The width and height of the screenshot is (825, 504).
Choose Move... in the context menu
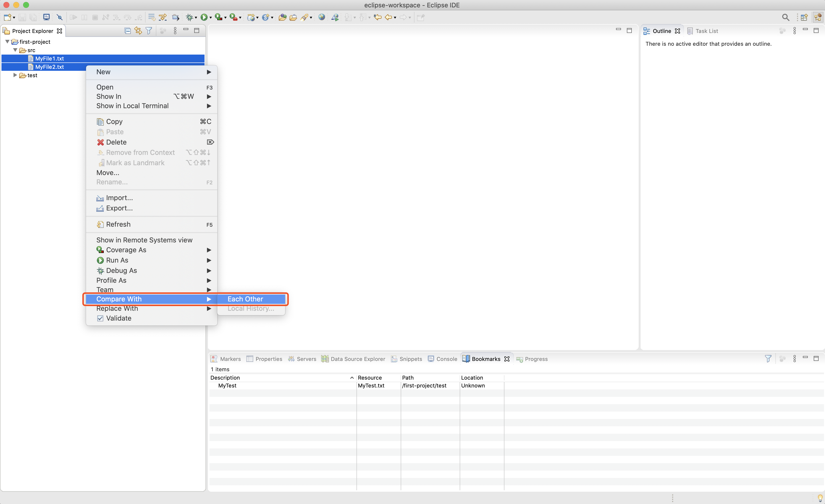[152, 172]
